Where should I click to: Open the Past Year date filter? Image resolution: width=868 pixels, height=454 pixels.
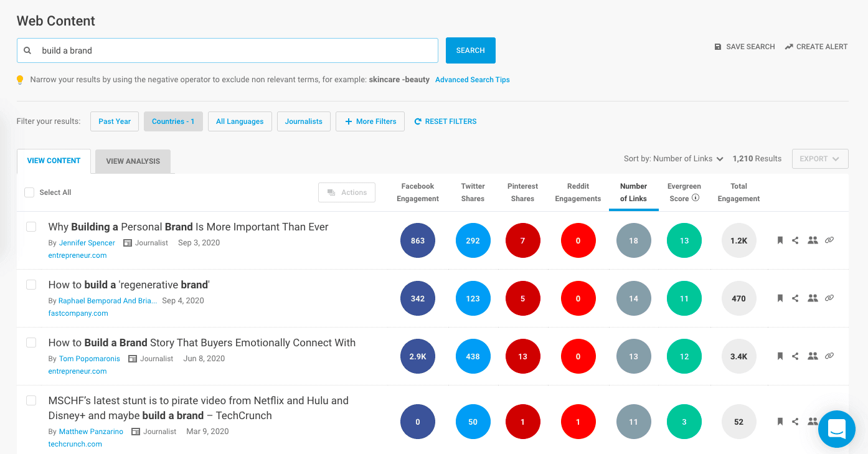coord(115,121)
